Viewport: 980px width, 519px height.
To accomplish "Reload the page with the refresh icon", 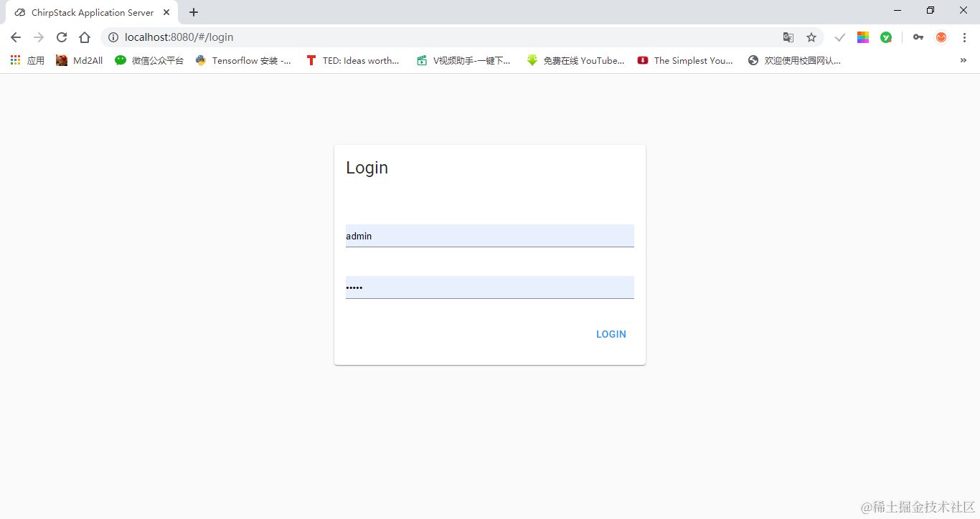I will pyautogui.click(x=62, y=37).
